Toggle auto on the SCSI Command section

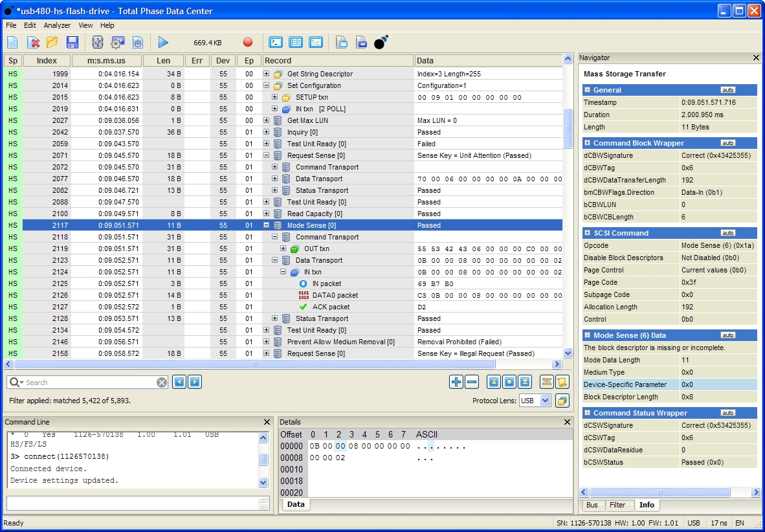(727, 233)
